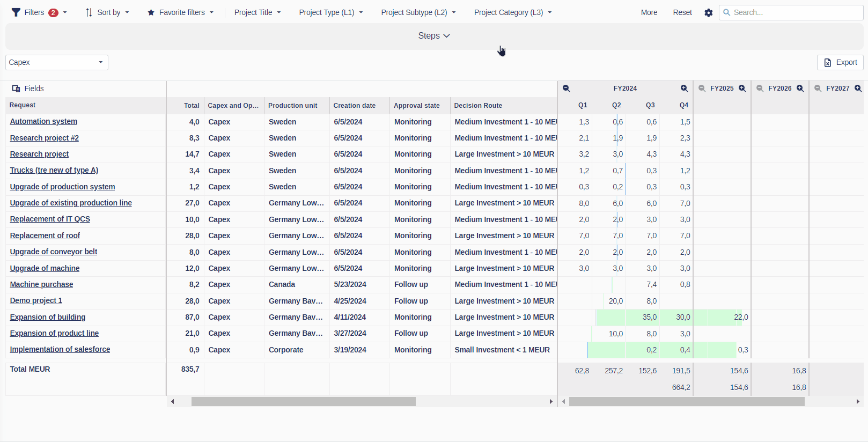868x442 pixels.
Task: Click Production unit column header
Action: 297,105
